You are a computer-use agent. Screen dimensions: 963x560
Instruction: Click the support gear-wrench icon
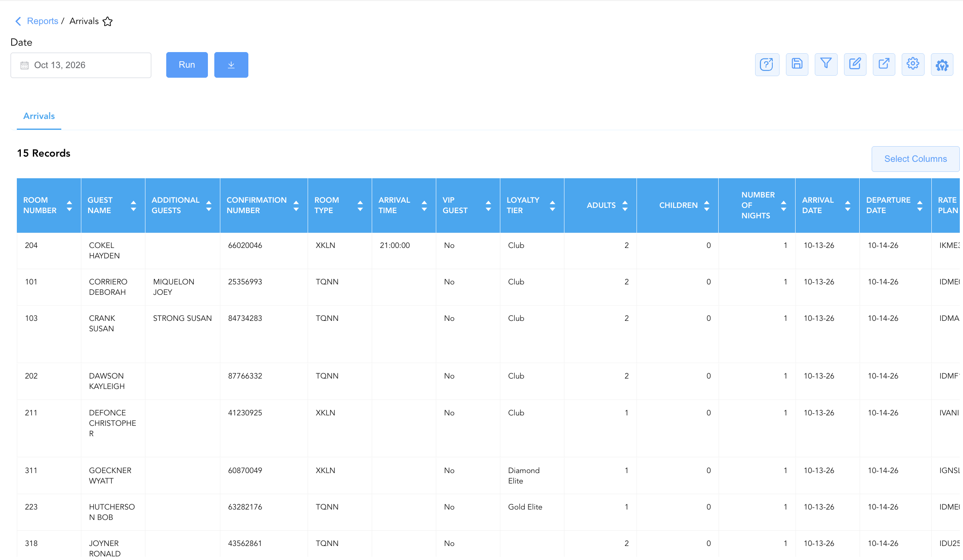click(x=942, y=64)
